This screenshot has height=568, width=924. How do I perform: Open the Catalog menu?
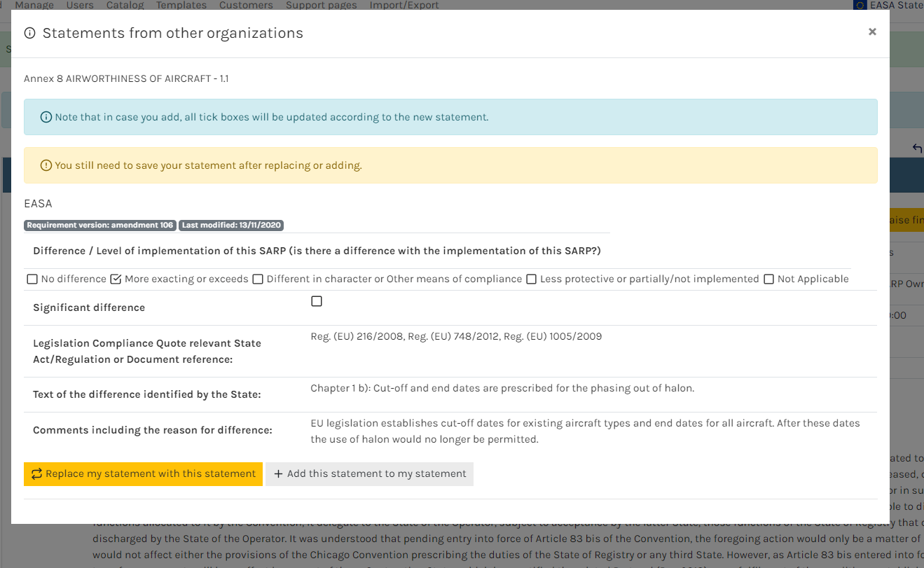point(124,5)
